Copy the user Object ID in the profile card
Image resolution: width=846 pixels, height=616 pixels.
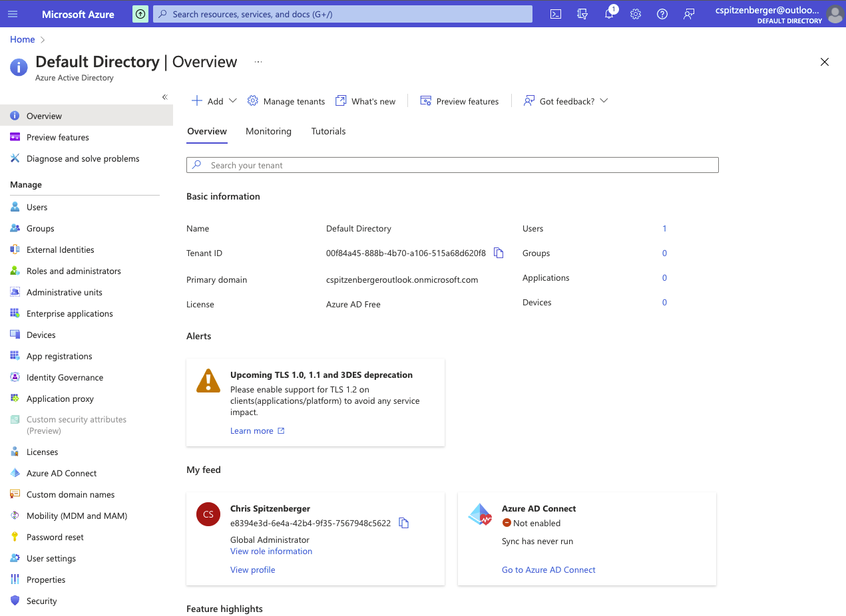(403, 524)
